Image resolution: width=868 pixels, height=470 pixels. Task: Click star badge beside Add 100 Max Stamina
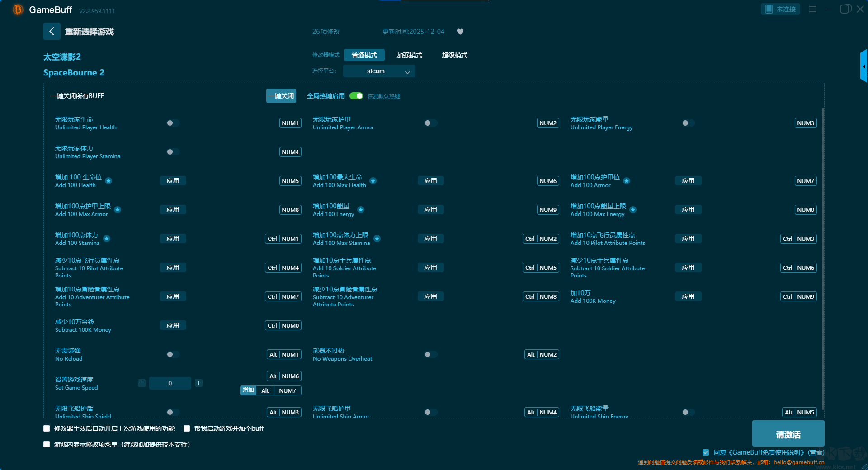pyautogui.click(x=377, y=239)
